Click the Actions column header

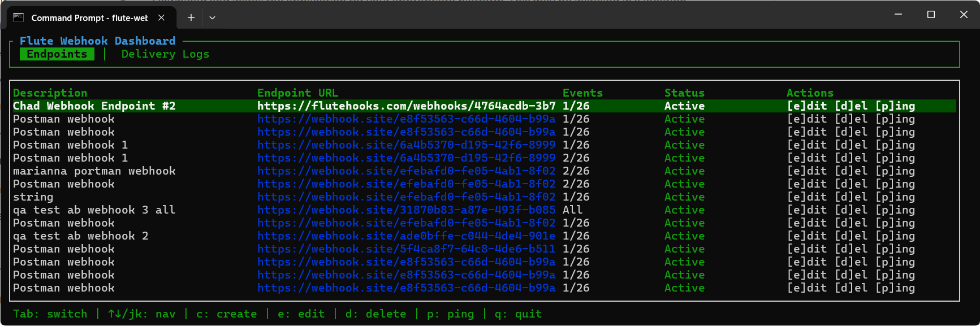810,93
